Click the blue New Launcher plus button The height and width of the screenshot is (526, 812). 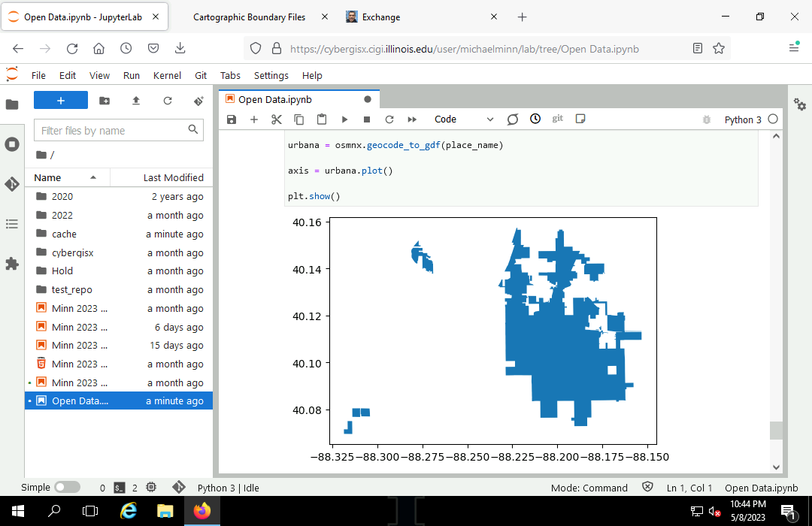tap(61, 101)
